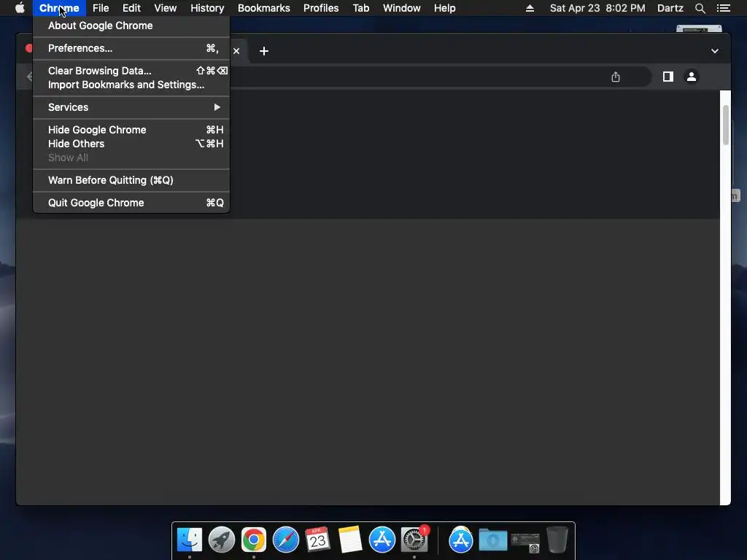Open the Edit menu
This screenshot has height=560, width=747.
[x=131, y=8]
